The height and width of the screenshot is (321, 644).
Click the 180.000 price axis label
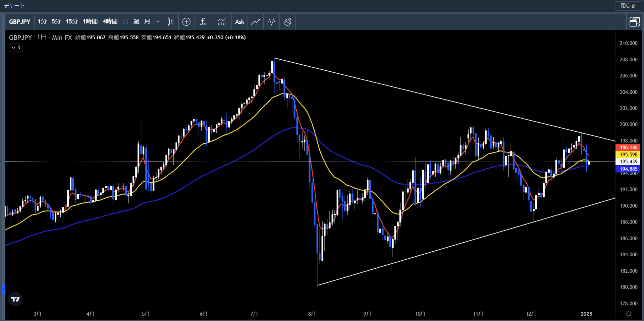[629, 287]
